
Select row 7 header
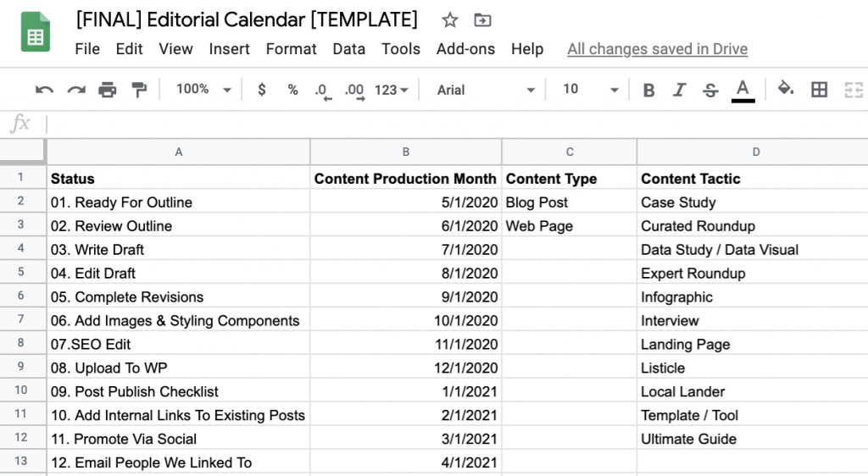23,319
